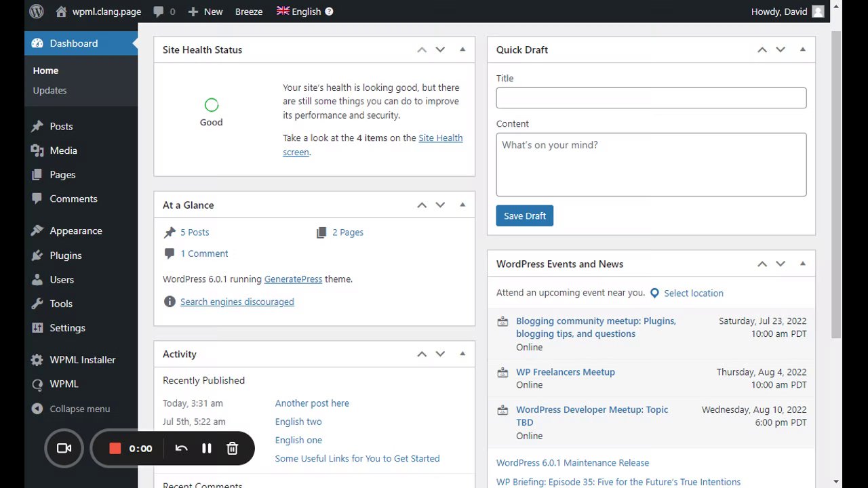Click the help question mark beside English
This screenshot has height=488, width=868.
pos(329,12)
